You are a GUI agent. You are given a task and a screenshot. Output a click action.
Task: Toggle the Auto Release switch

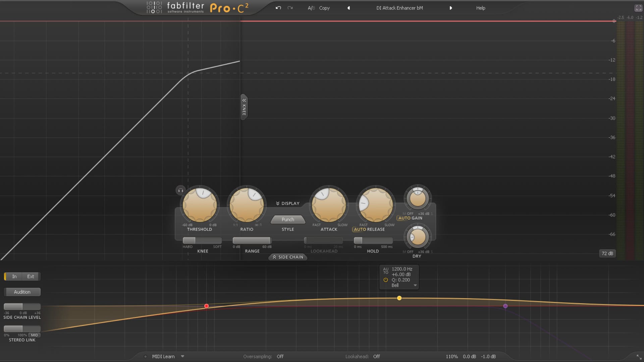pos(360,229)
